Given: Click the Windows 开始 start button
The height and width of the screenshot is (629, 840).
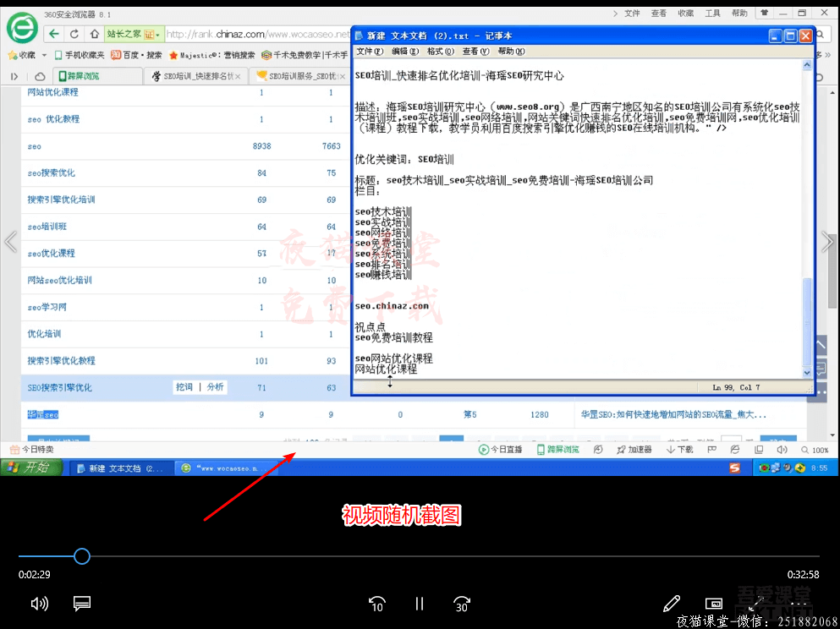Looking at the screenshot, I should click(x=31, y=468).
